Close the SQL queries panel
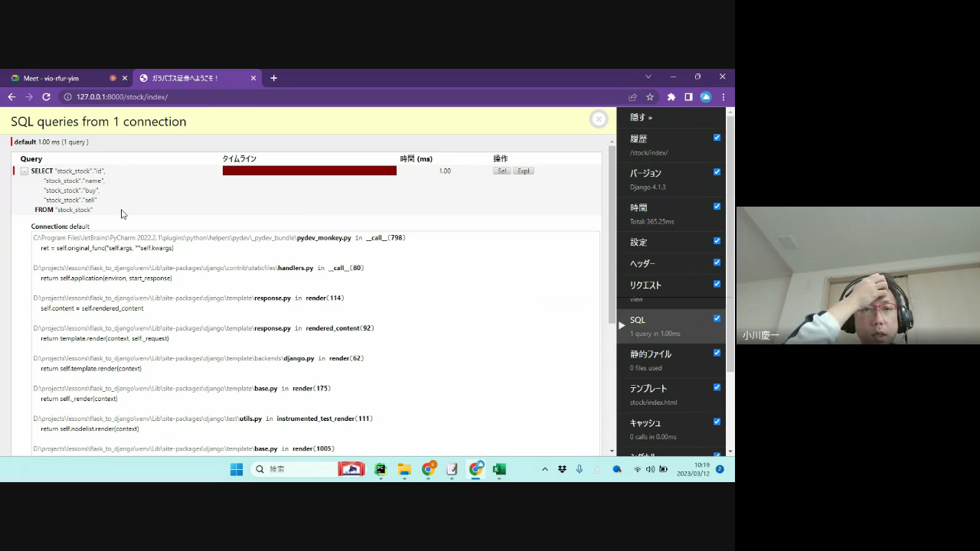This screenshot has width=980, height=551. click(599, 119)
